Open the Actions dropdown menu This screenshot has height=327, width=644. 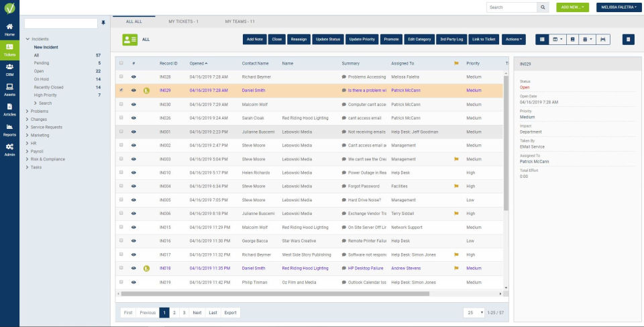(515, 40)
